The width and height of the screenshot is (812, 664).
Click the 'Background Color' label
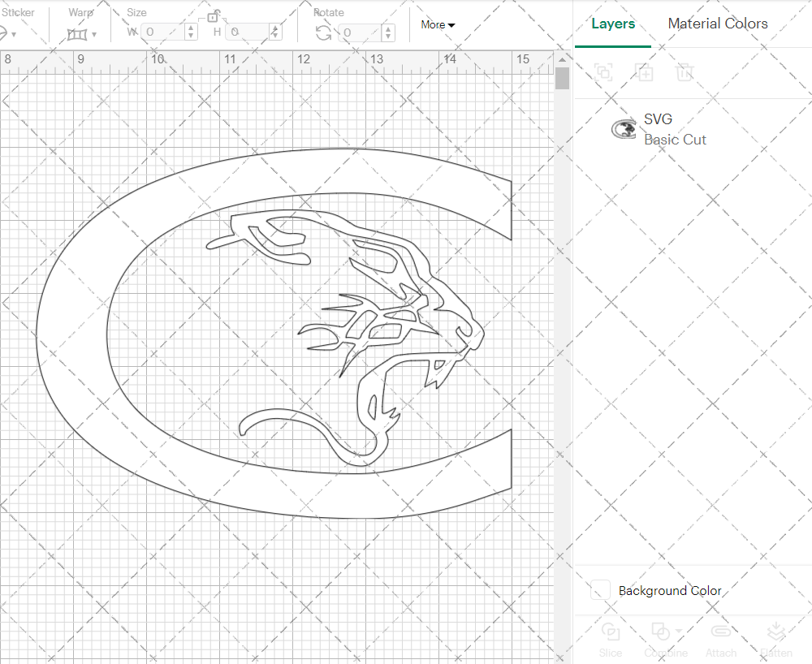tap(670, 590)
